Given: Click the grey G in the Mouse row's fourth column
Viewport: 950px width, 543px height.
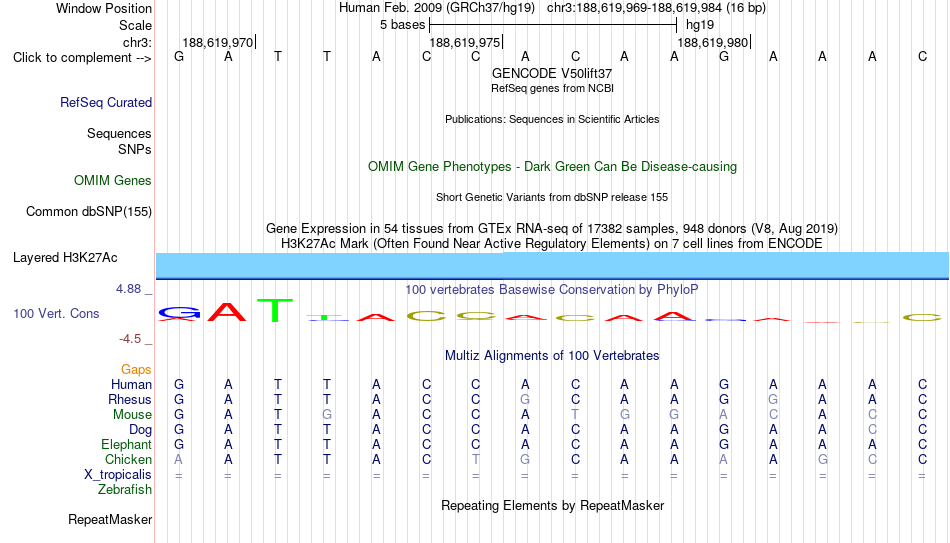Looking at the screenshot, I should [327, 415].
